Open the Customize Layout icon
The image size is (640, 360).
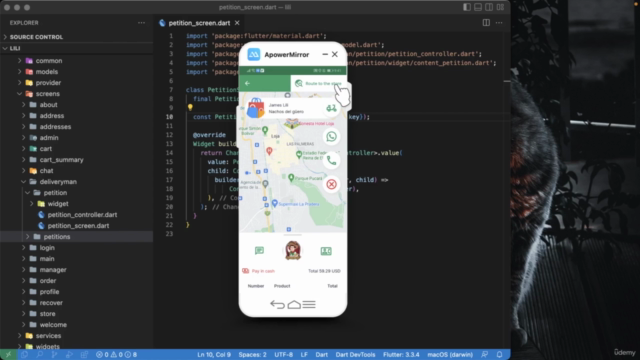pyautogui.click(x=500, y=7)
